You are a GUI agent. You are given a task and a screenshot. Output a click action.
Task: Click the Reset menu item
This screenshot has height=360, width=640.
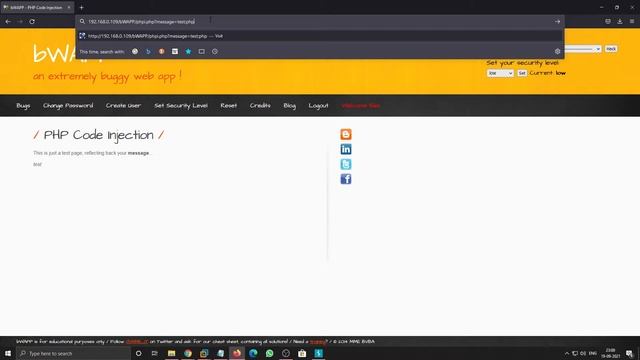pos(229,106)
